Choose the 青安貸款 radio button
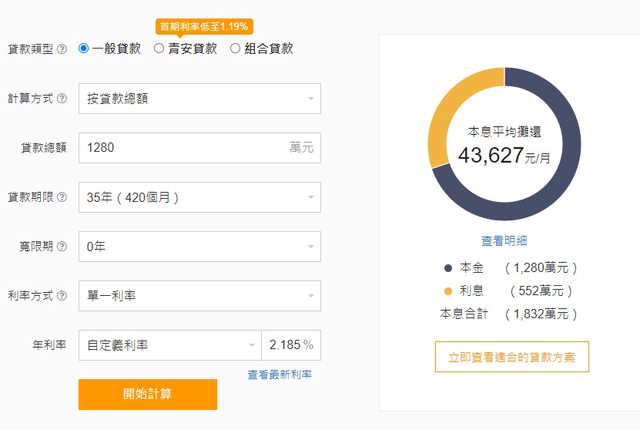This screenshot has width=640, height=430. (x=159, y=48)
